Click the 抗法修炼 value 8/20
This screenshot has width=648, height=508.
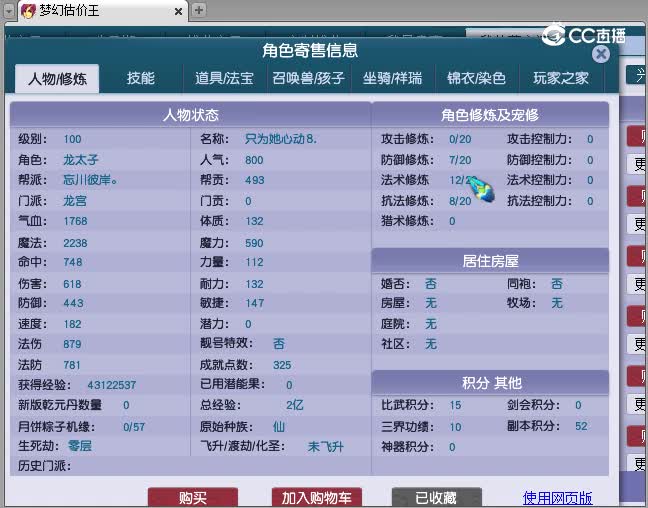pos(460,201)
